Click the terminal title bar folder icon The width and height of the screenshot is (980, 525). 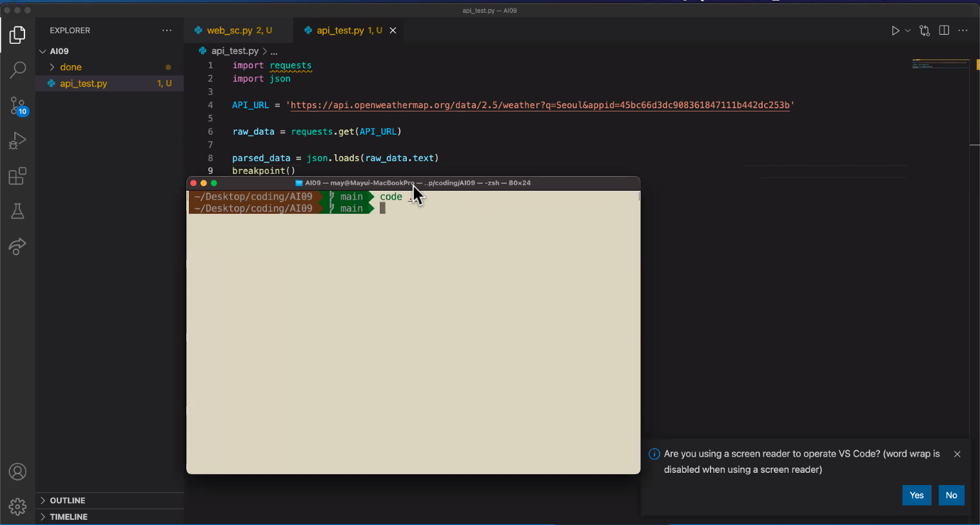(x=299, y=183)
